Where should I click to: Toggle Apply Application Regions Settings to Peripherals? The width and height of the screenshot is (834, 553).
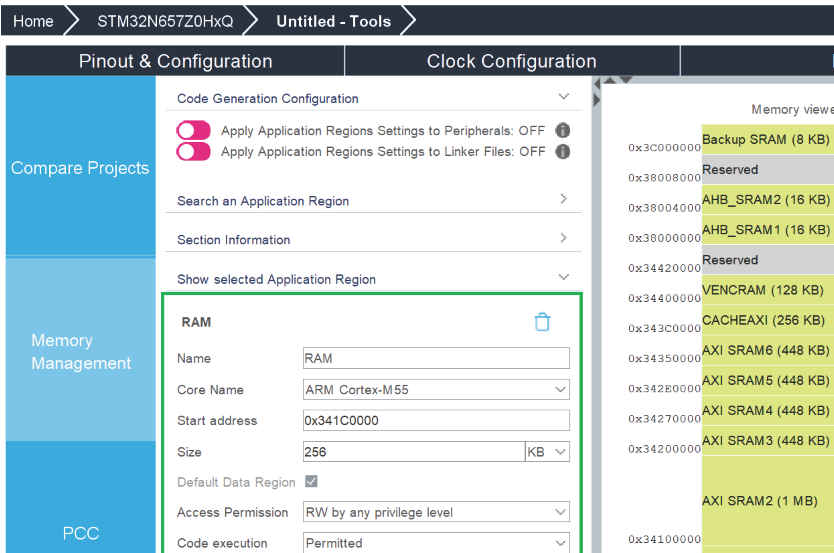pos(194,130)
